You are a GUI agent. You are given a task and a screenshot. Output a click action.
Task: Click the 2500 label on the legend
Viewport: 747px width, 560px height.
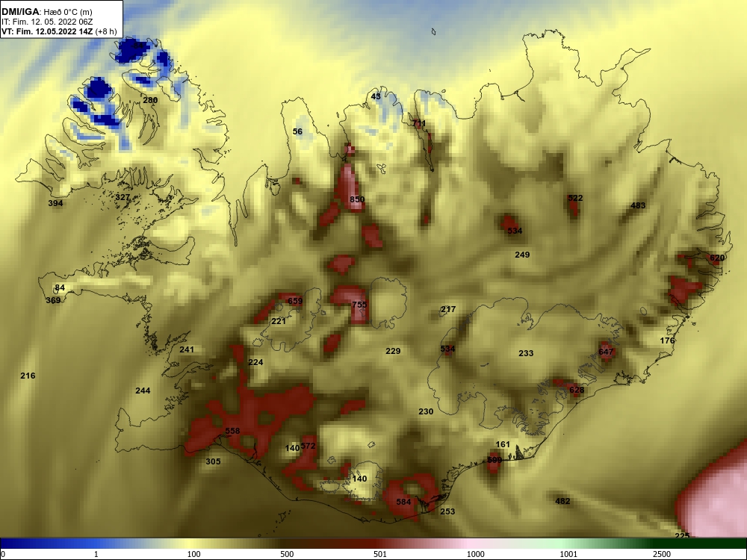(662, 554)
